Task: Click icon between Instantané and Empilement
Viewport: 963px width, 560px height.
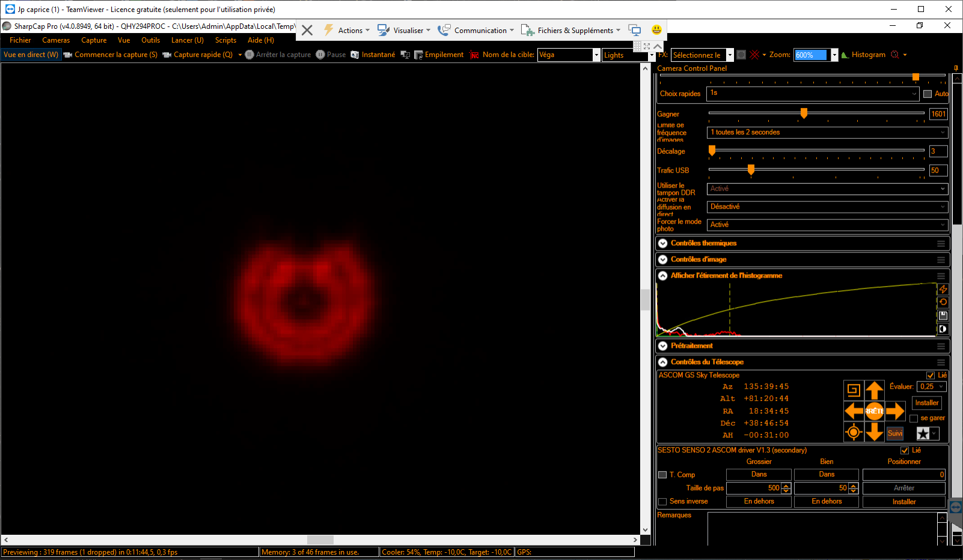Action: point(405,55)
